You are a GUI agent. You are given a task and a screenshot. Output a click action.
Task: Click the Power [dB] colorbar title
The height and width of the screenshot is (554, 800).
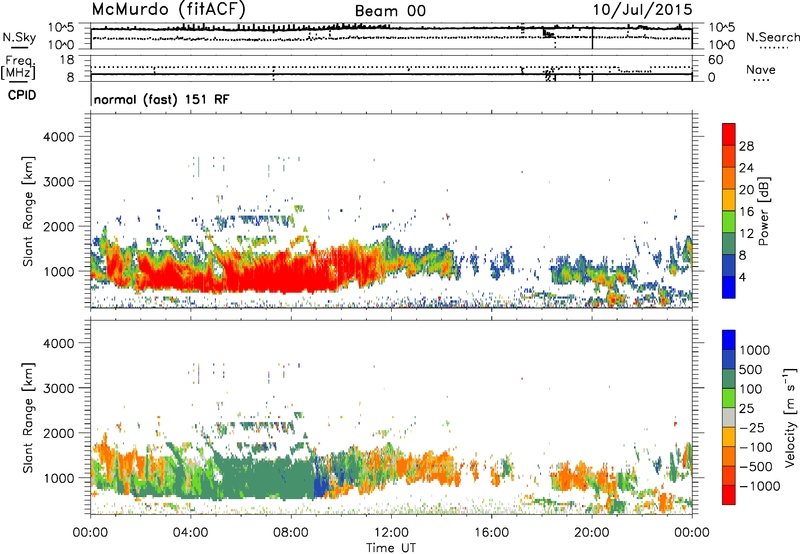pos(764,211)
